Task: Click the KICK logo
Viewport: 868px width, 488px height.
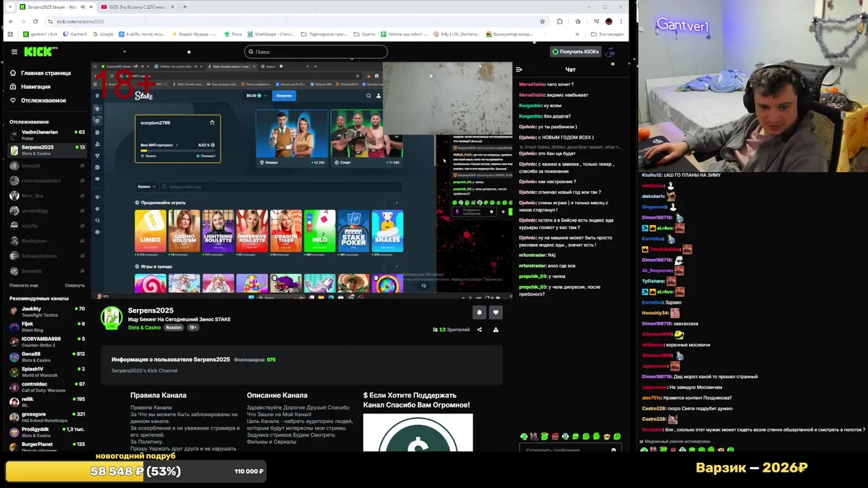Action: (41, 52)
